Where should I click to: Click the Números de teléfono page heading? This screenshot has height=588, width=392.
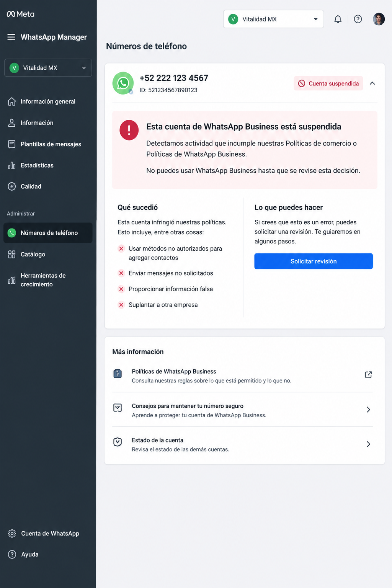[x=146, y=46]
